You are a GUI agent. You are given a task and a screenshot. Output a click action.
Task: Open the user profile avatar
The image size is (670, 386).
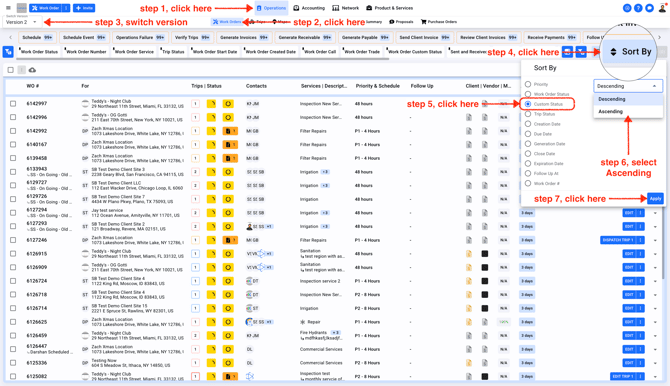tap(662, 8)
